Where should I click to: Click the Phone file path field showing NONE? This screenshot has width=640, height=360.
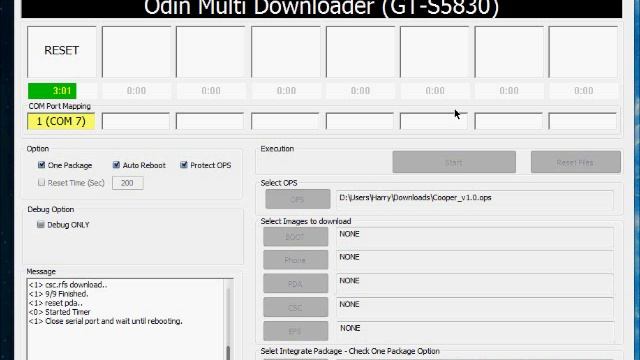(475, 262)
